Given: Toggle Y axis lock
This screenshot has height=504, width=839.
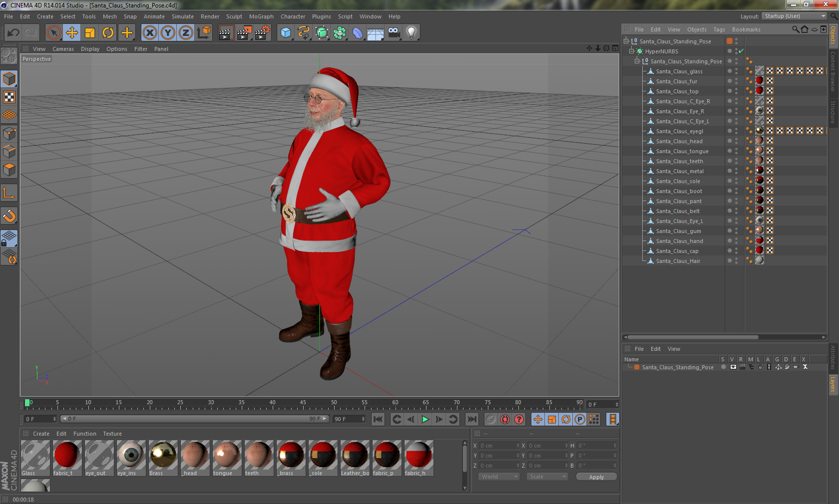Looking at the screenshot, I should (168, 33).
